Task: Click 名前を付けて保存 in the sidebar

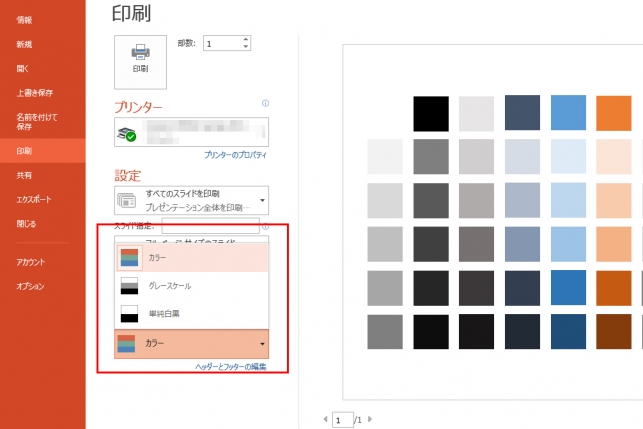Action: 37,122
